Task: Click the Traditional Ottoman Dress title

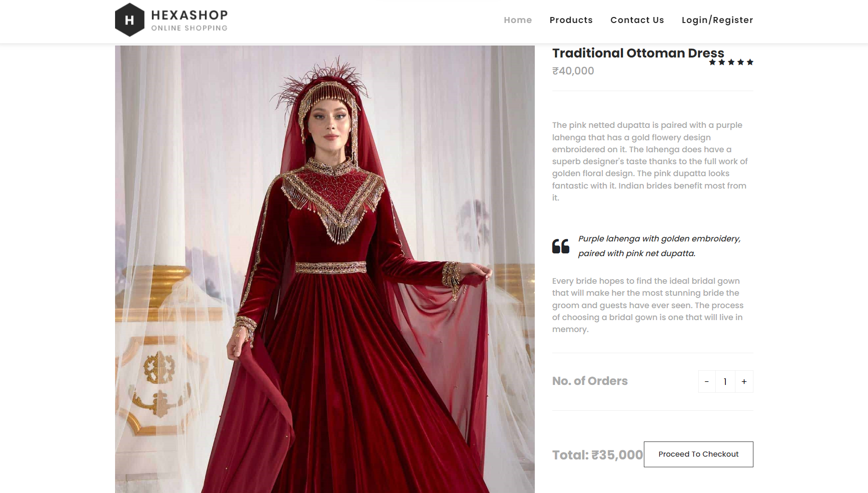Action: pos(638,53)
